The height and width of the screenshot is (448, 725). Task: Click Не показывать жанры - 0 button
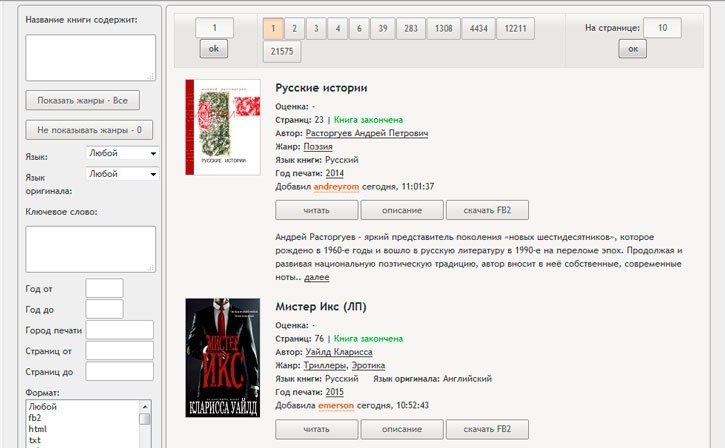tap(88, 129)
